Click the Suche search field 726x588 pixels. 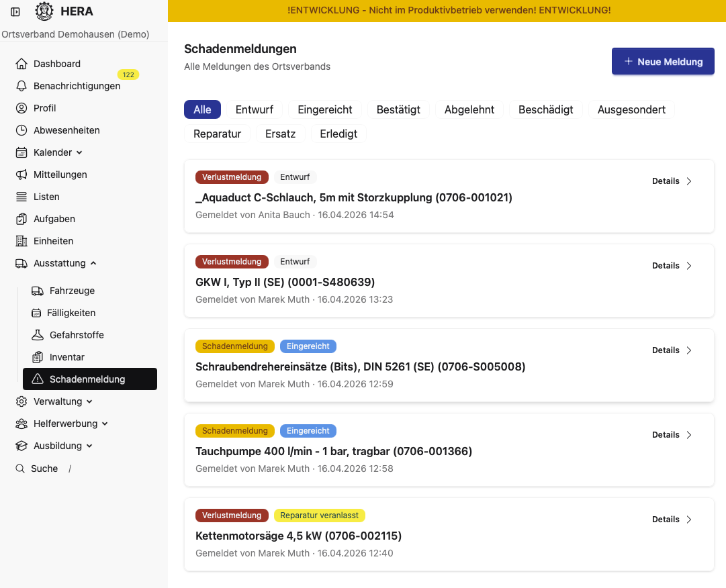click(x=44, y=469)
